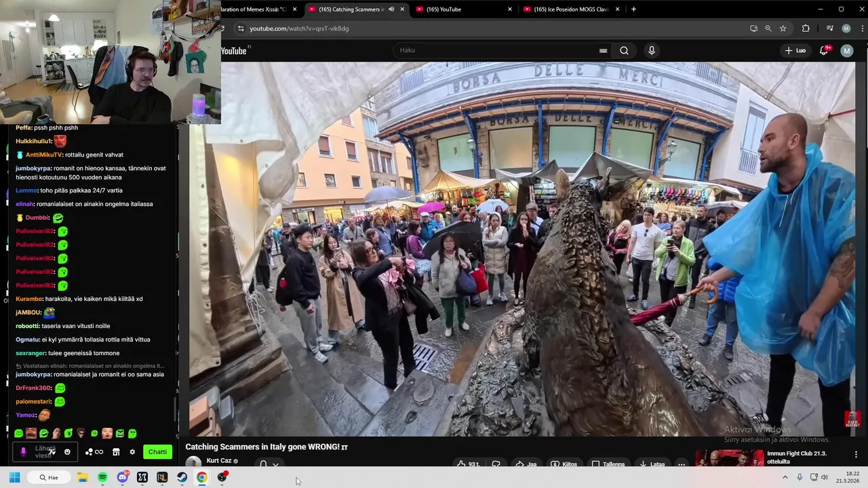Click the Luo create button
The height and width of the screenshot is (488, 868).
[x=795, y=50]
